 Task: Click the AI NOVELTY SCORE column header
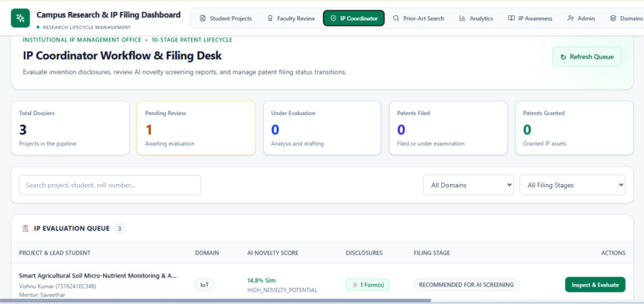coord(272,253)
